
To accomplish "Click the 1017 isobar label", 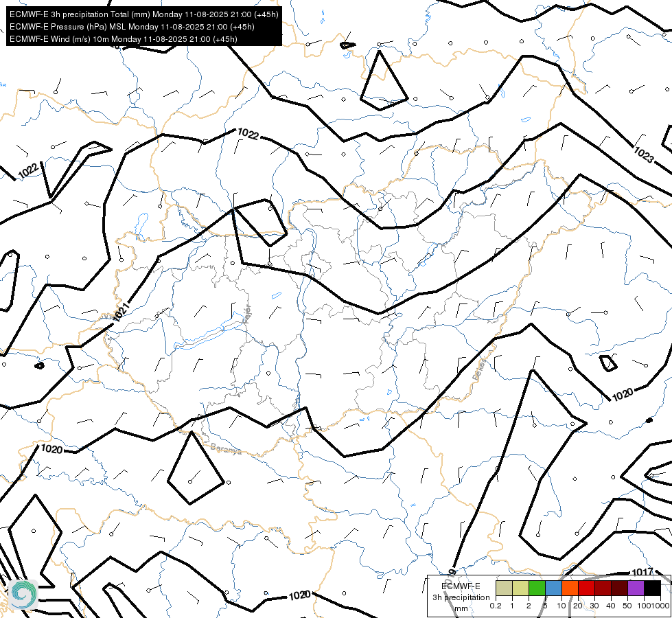I will pos(642,572).
